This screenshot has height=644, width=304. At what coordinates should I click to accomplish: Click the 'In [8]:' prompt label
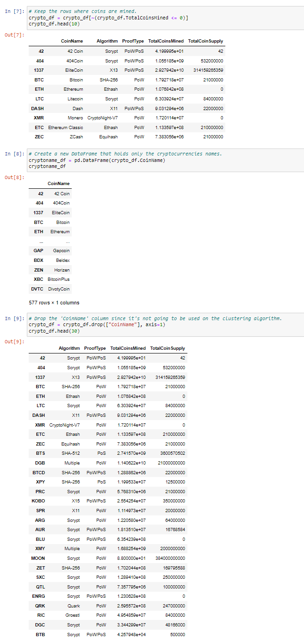(13, 153)
